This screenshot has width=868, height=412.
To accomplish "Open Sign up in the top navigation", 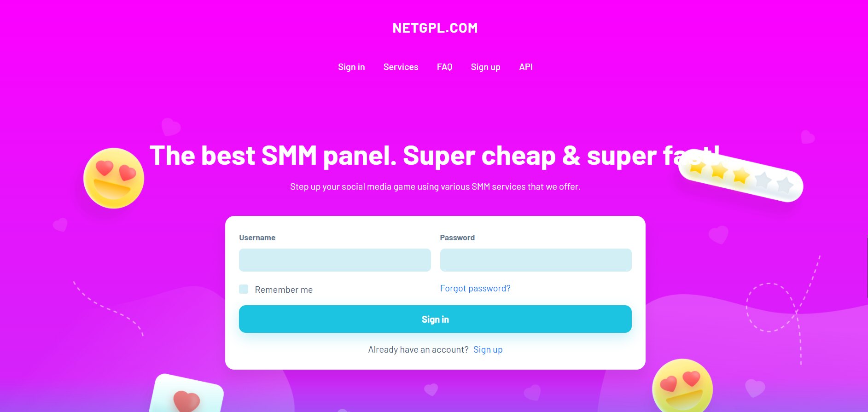I will tap(485, 67).
